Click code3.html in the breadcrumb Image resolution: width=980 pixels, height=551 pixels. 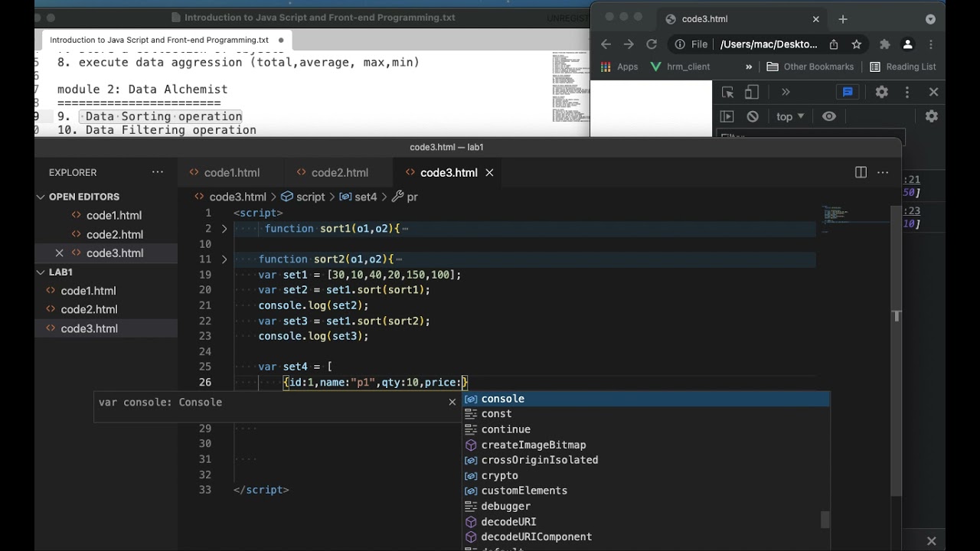pyautogui.click(x=237, y=197)
